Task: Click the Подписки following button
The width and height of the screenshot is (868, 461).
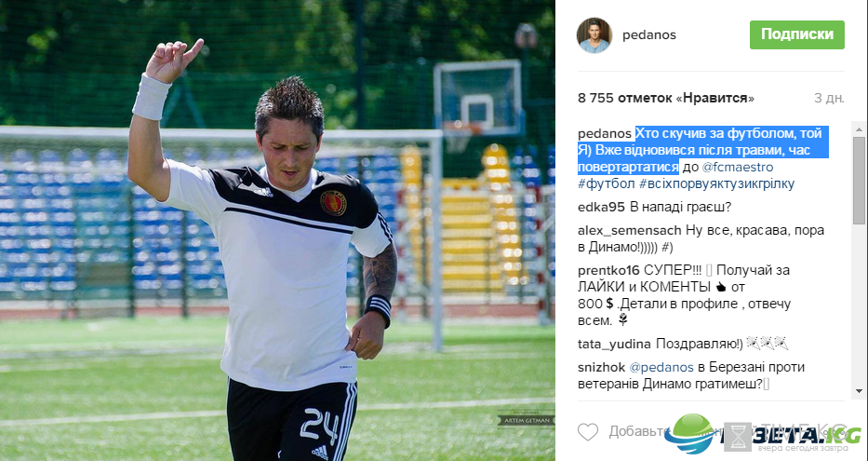Action: click(797, 34)
